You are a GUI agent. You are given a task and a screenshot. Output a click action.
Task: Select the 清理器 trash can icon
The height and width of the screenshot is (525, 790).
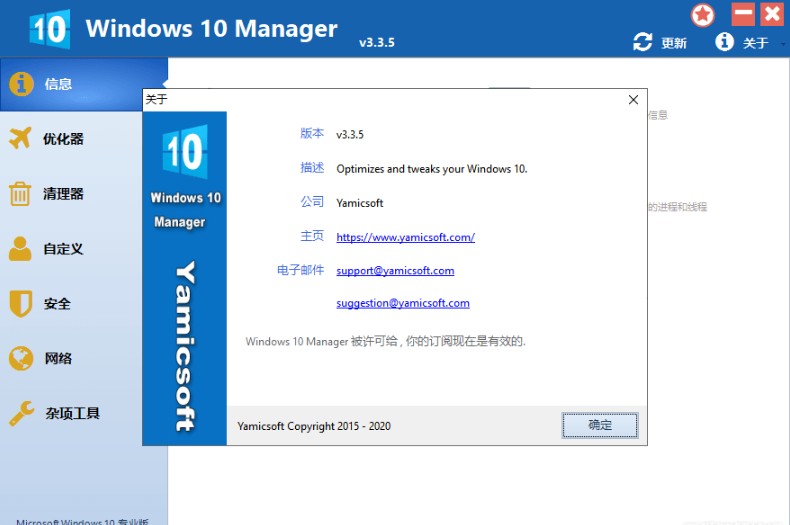tap(21, 194)
